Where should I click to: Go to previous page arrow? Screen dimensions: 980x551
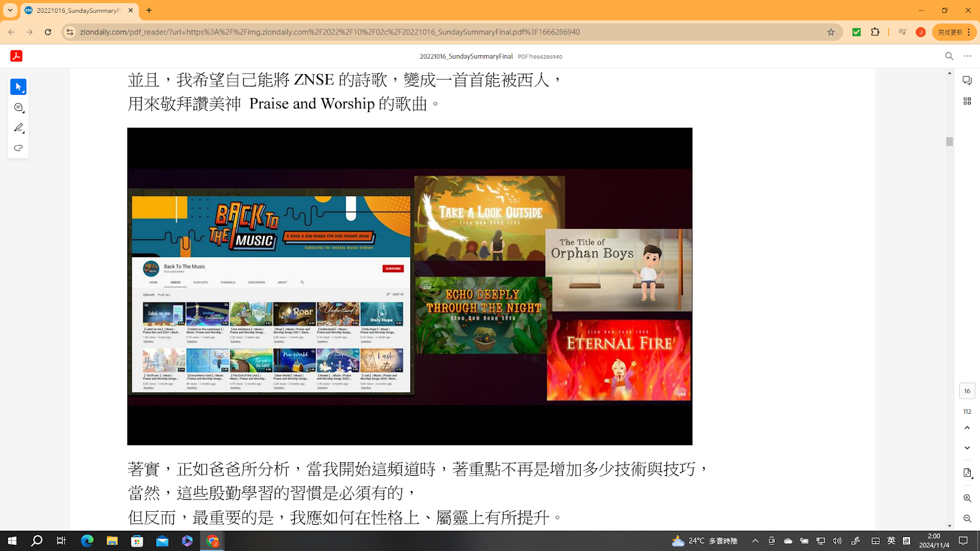[x=967, y=428]
